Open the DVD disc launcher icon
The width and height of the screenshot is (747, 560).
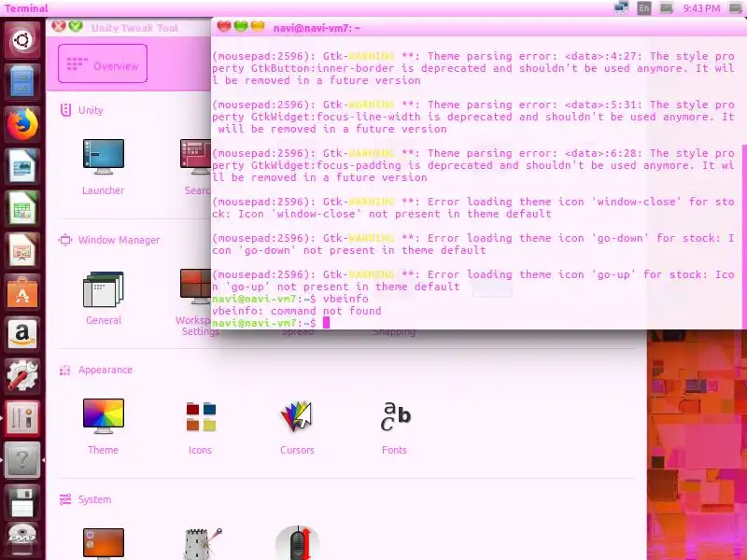click(22, 539)
